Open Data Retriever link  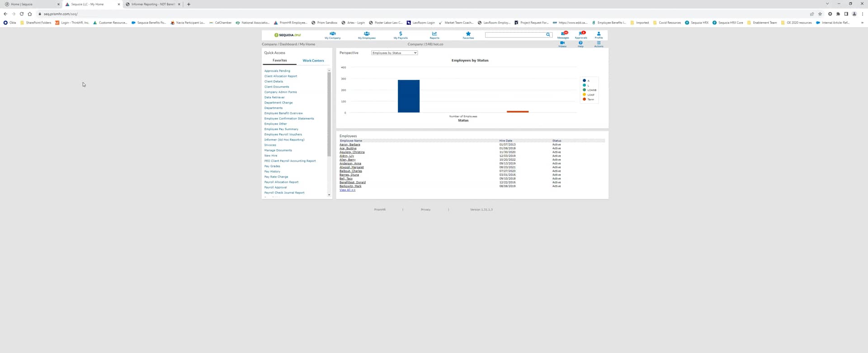click(274, 98)
